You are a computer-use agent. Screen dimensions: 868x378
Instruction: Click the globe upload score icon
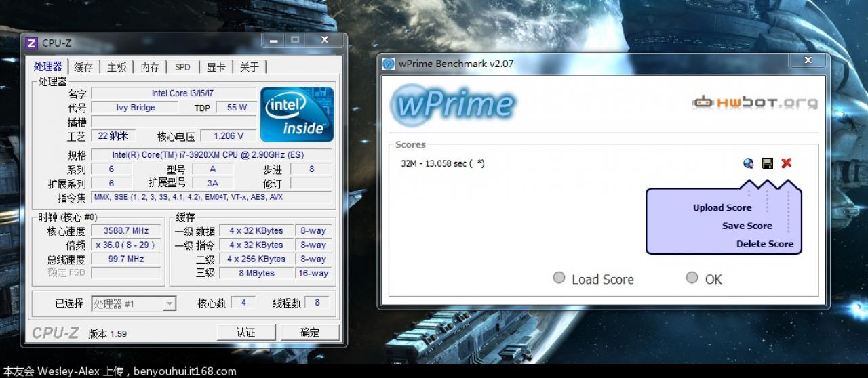[x=749, y=163]
